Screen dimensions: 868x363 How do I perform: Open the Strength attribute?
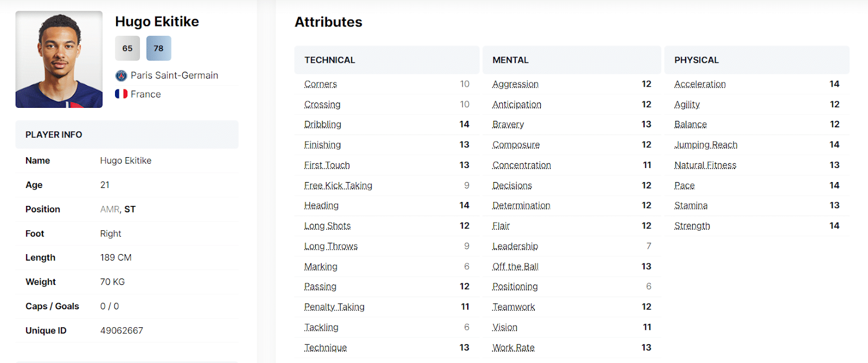pos(691,226)
